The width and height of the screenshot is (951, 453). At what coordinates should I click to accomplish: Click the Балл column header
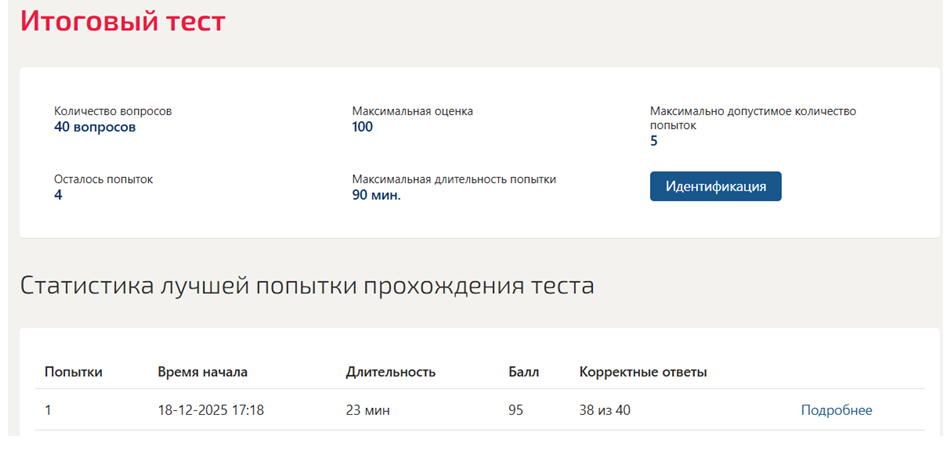523,372
